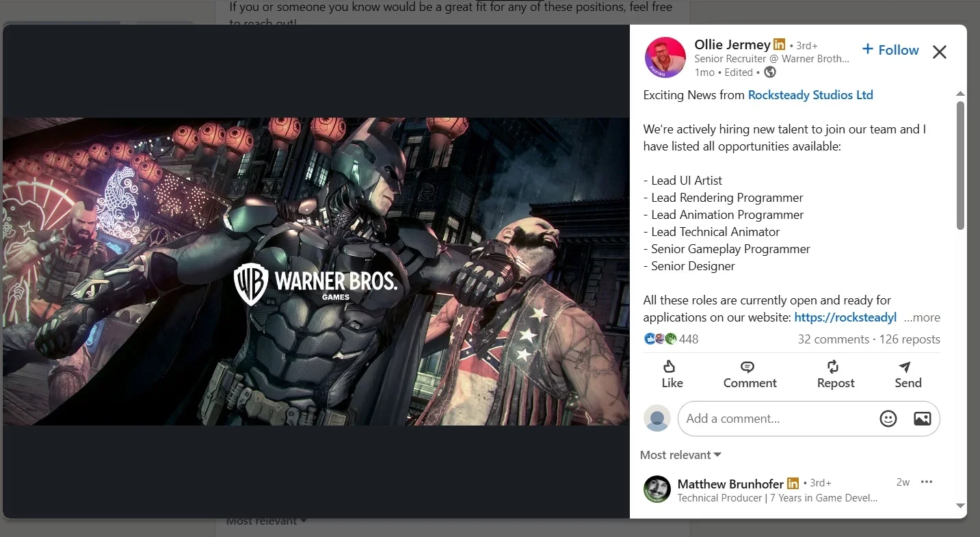The width and height of the screenshot is (980, 537).
Task: Open emoji picker in comment box
Action: 888,419
